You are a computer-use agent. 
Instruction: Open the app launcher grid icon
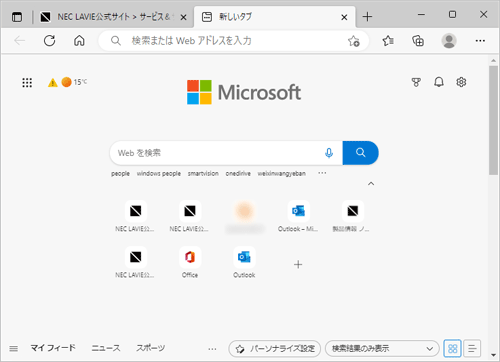(27, 82)
